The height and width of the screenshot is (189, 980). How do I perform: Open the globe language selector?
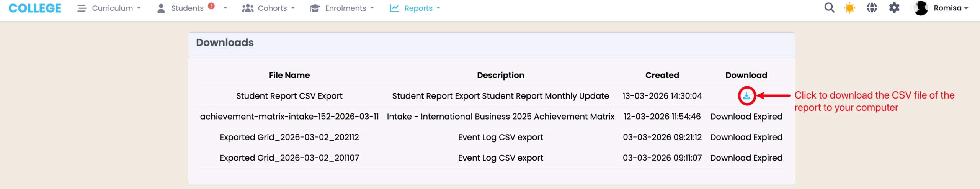pos(872,8)
